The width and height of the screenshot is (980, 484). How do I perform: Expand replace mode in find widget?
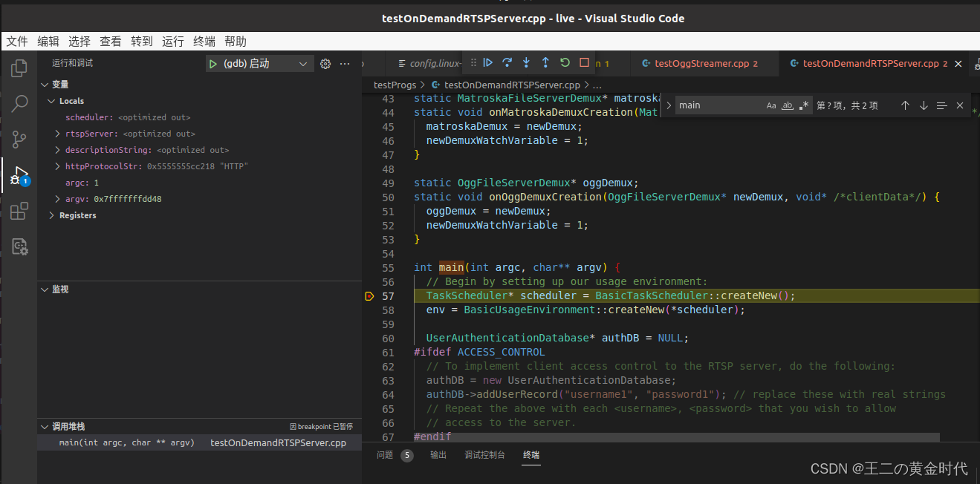(x=669, y=105)
